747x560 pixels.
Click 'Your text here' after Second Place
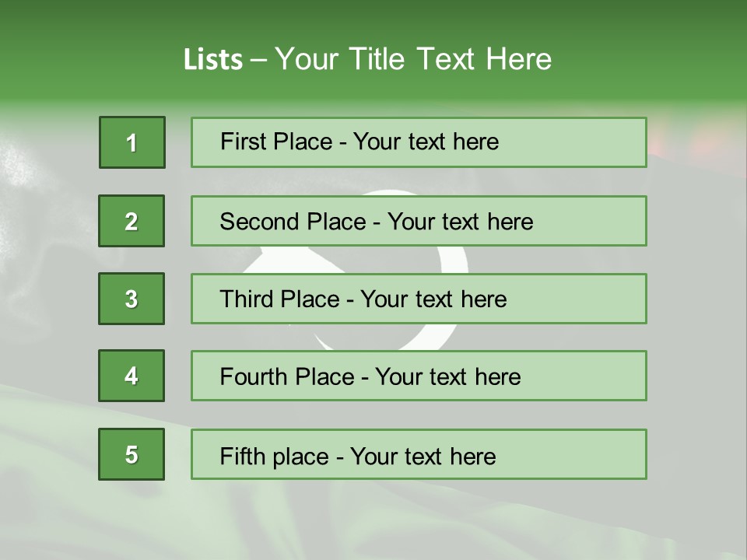pos(460,222)
